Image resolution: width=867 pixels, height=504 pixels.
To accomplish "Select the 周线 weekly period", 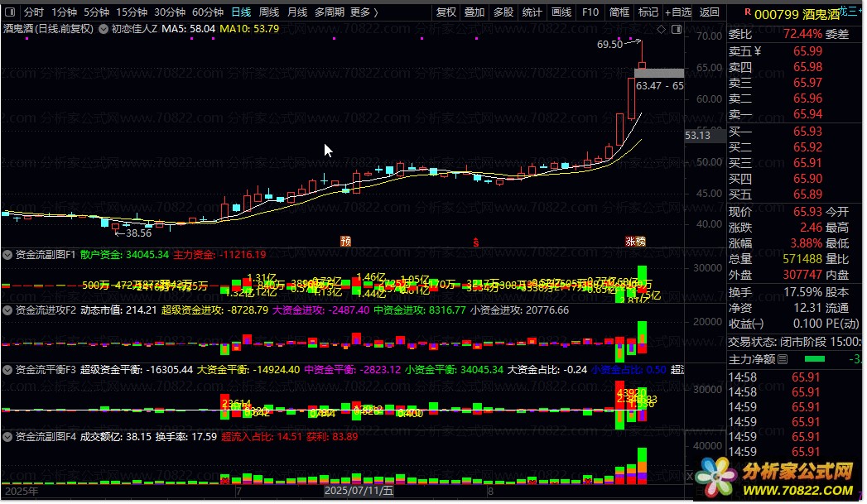I will (x=269, y=12).
